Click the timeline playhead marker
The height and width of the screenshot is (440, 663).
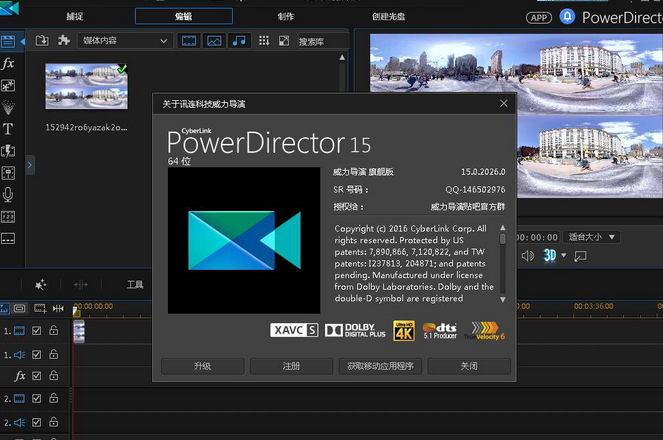[76, 312]
